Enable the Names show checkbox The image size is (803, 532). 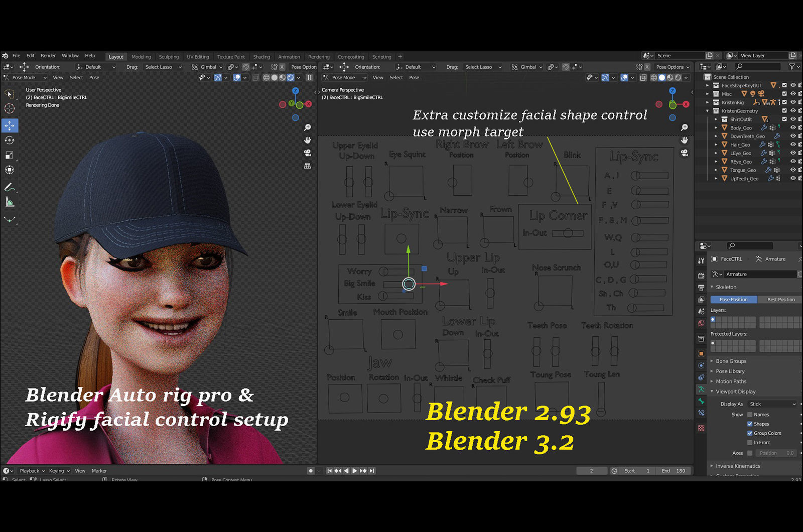750,415
